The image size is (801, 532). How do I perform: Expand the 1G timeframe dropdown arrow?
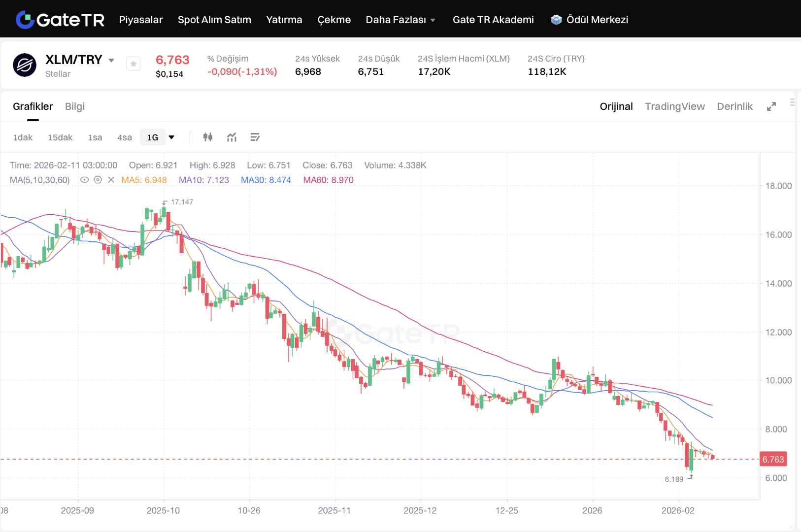tap(171, 137)
